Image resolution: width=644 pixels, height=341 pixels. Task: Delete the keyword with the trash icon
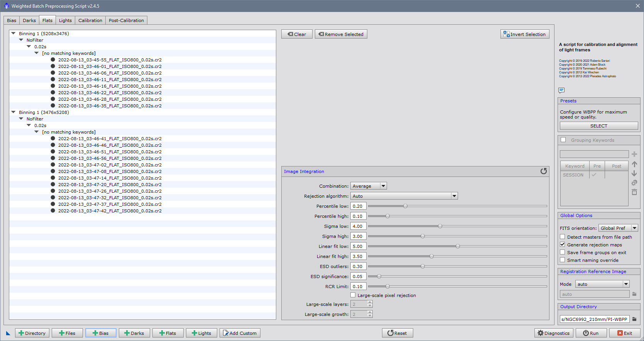(x=634, y=192)
